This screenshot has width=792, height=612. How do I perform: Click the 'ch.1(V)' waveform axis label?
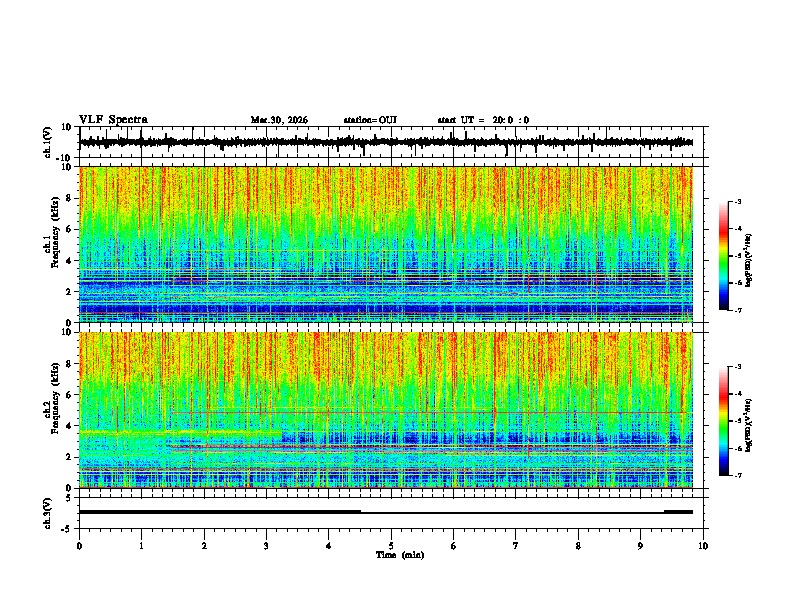(x=48, y=142)
